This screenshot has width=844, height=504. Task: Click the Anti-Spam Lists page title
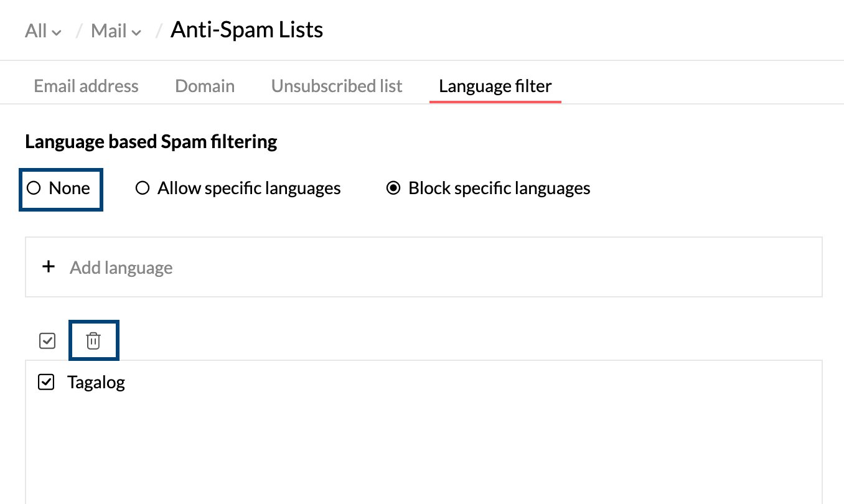point(247,30)
